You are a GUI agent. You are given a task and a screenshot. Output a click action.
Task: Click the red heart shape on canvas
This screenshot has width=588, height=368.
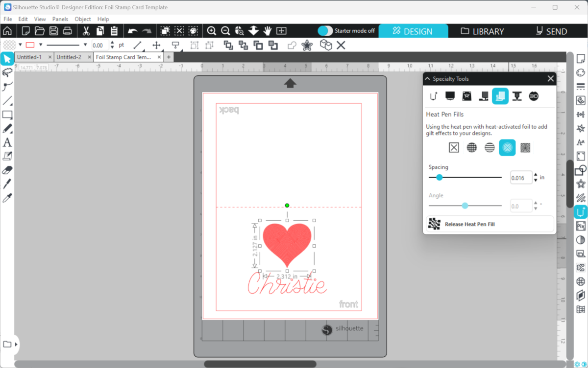pos(287,245)
